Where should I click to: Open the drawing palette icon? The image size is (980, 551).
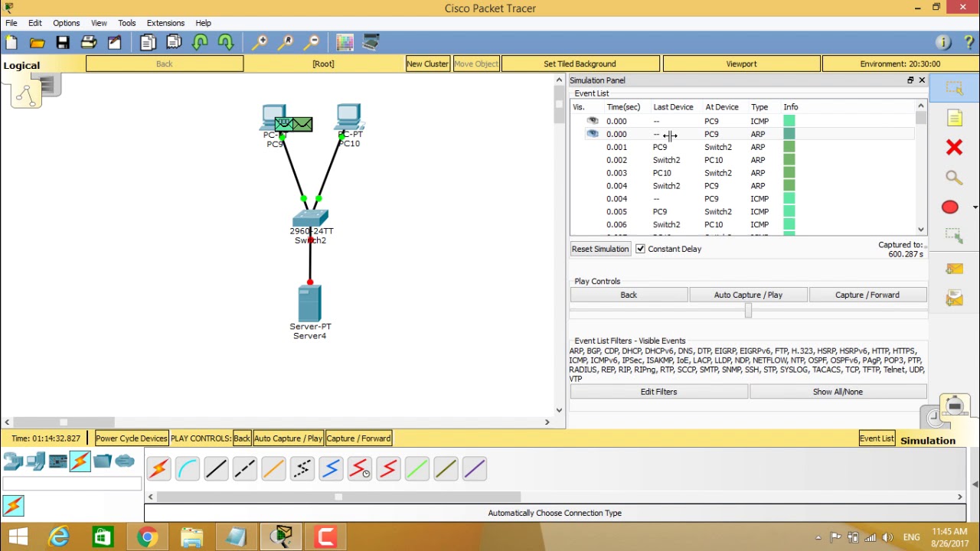pos(345,43)
